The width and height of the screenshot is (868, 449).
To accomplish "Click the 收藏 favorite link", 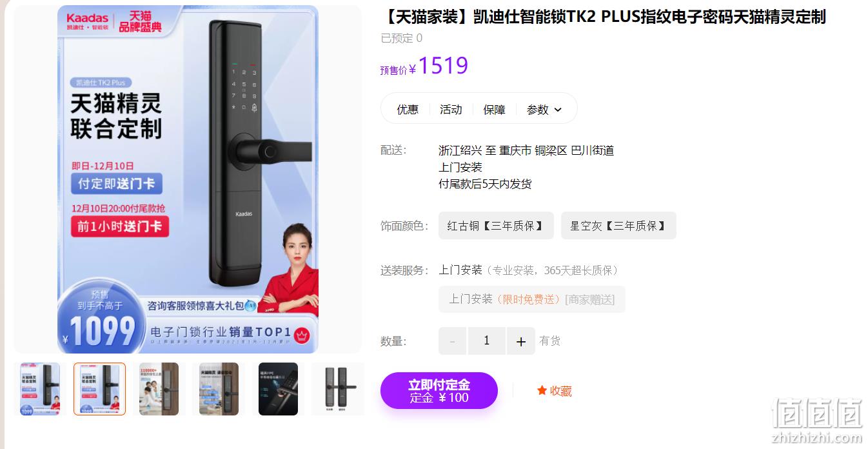I will 554,390.
